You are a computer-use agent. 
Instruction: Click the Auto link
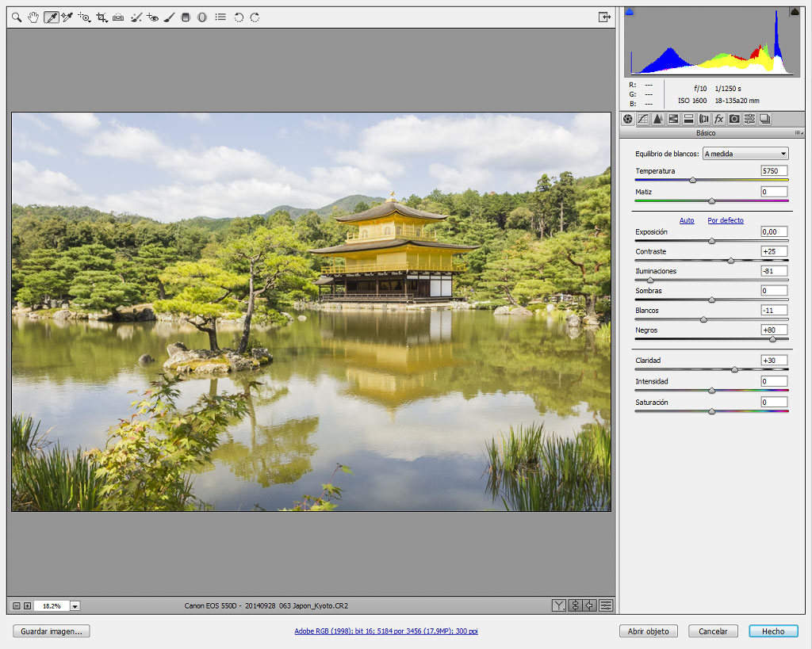click(687, 220)
